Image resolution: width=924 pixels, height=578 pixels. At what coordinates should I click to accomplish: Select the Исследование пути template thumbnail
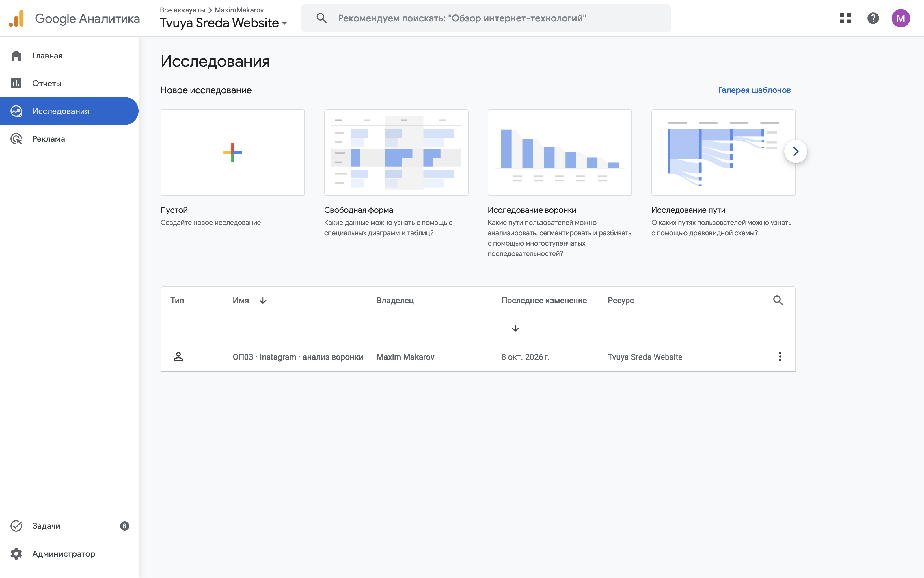pyautogui.click(x=724, y=153)
